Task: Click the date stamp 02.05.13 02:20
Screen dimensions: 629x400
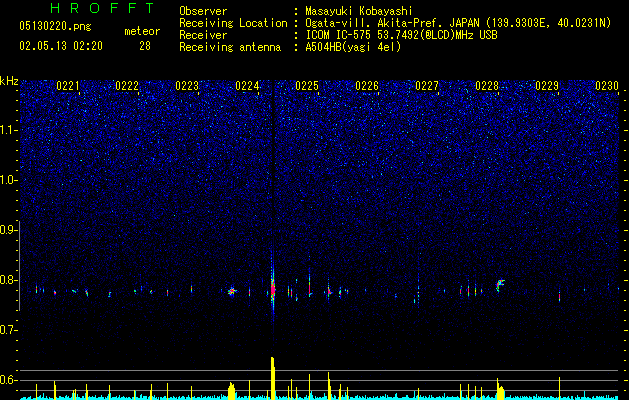Action: pyautogui.click(x=61, y=46)
